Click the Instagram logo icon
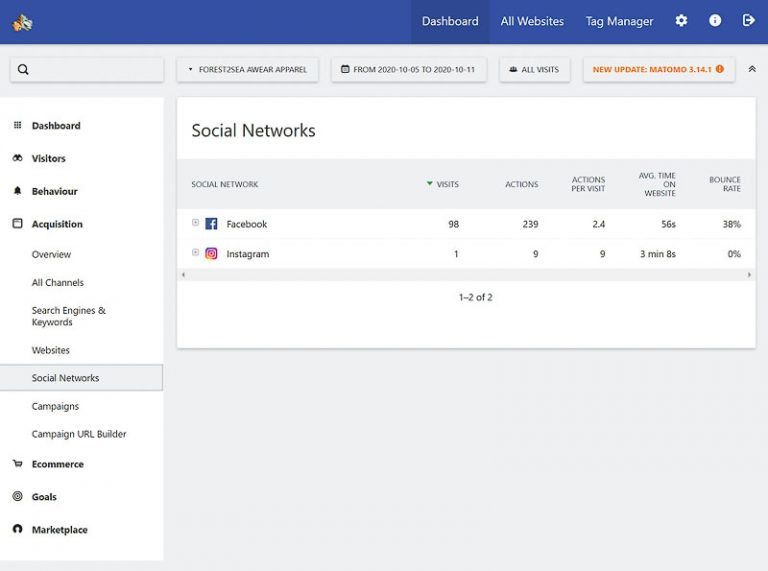Image resolution: width=768 pixels, height=571 pixels. click(211, 254)
